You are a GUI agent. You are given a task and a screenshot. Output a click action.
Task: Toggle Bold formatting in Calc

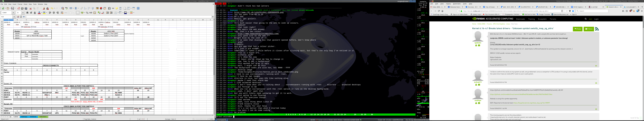27,13
